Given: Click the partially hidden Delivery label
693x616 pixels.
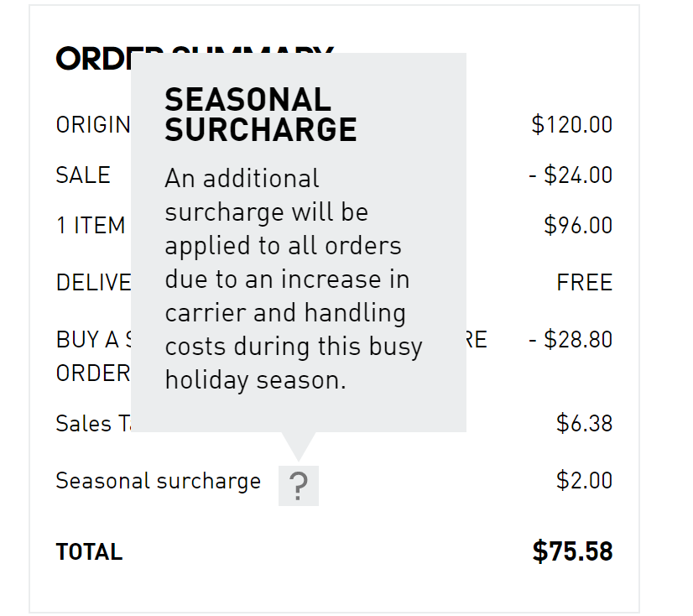Looking at the screenshot, I should tap(93, 283).
